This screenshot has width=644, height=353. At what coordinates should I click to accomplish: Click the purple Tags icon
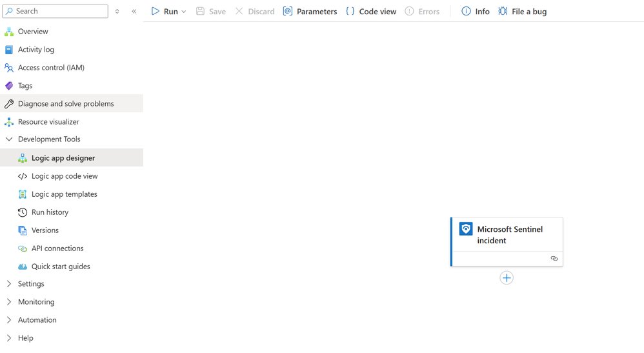tap(9, 85)
